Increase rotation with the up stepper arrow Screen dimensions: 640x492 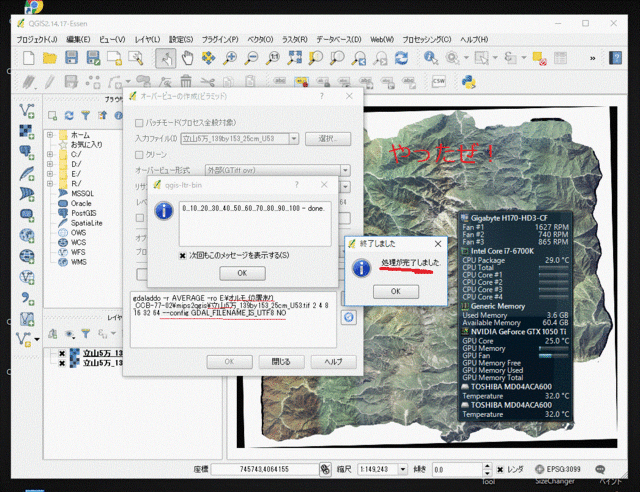tap(487, 466)
